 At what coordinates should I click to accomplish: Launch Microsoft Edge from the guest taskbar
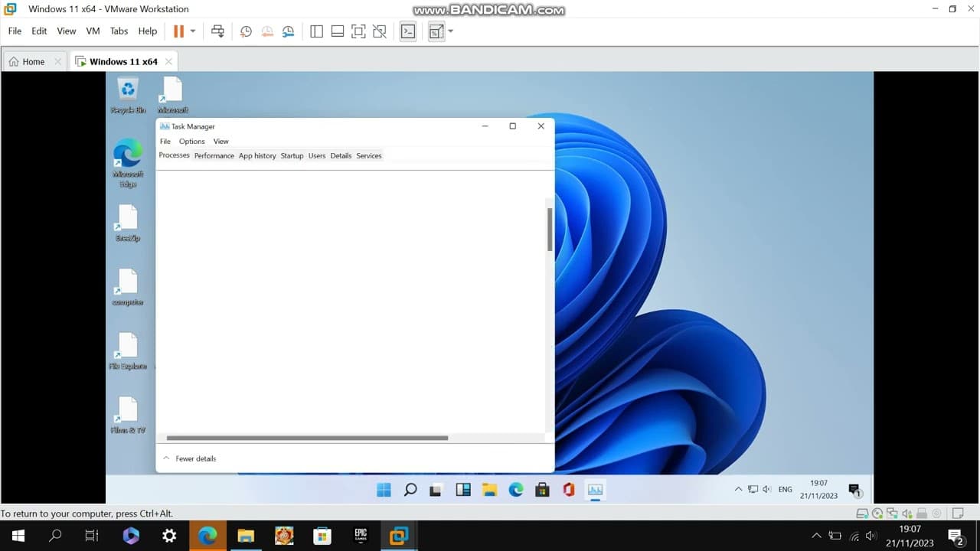coord(516,490)
